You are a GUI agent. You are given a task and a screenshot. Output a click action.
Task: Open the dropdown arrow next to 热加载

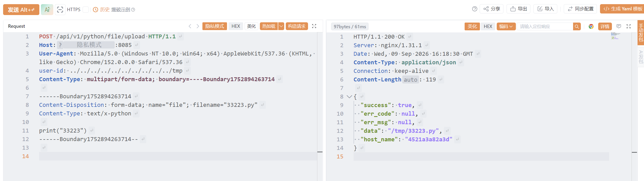[x=281, y=26]
